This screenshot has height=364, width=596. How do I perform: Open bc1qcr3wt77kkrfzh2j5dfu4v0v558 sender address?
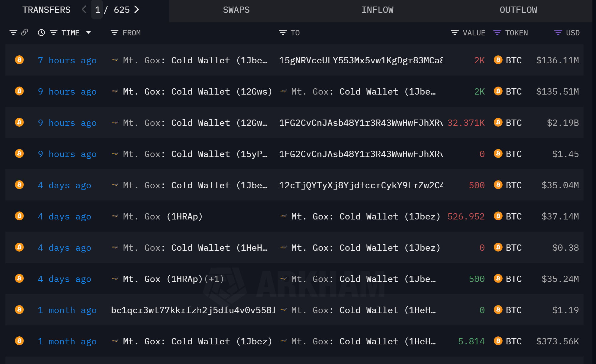click(193, 310)
